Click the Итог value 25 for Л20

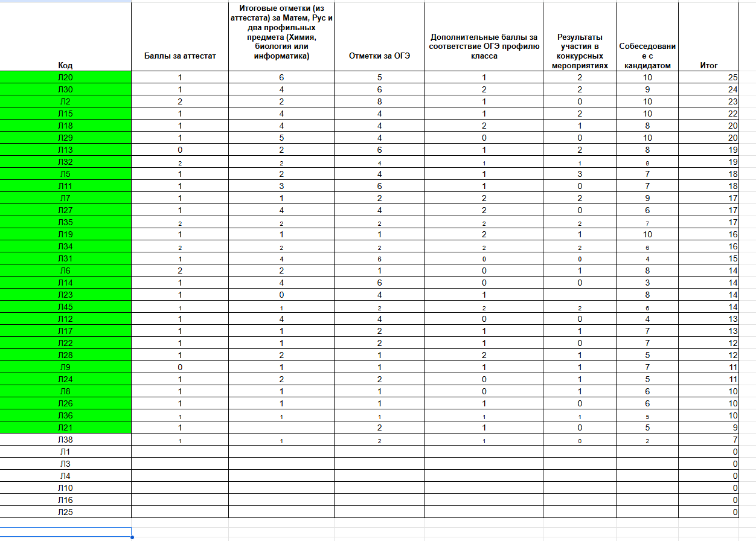(709, 77)
